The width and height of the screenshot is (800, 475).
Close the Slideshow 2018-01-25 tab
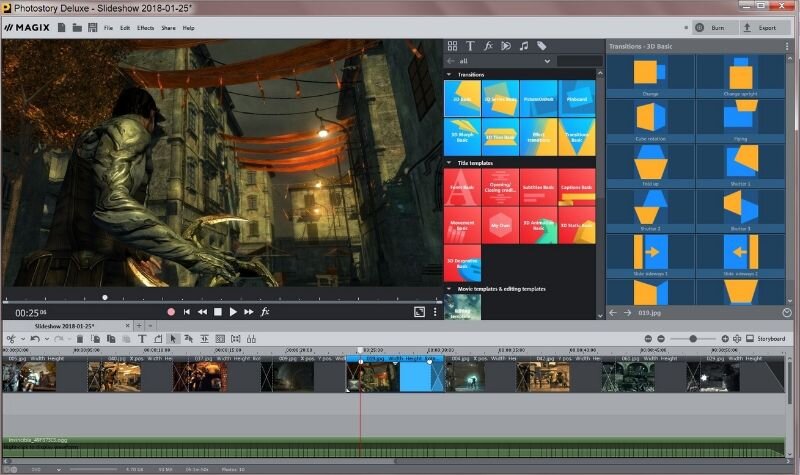(x=128, y=326)
